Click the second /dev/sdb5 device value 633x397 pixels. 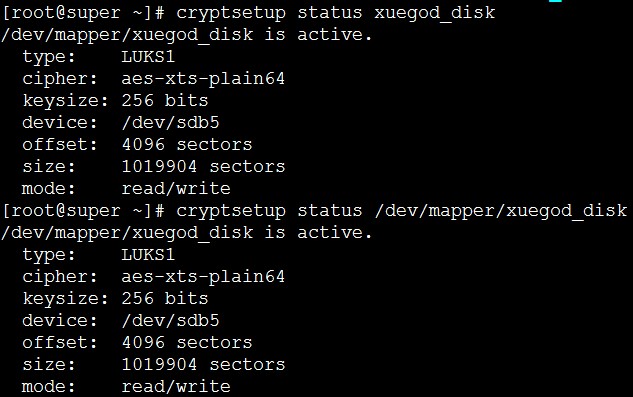170,320
